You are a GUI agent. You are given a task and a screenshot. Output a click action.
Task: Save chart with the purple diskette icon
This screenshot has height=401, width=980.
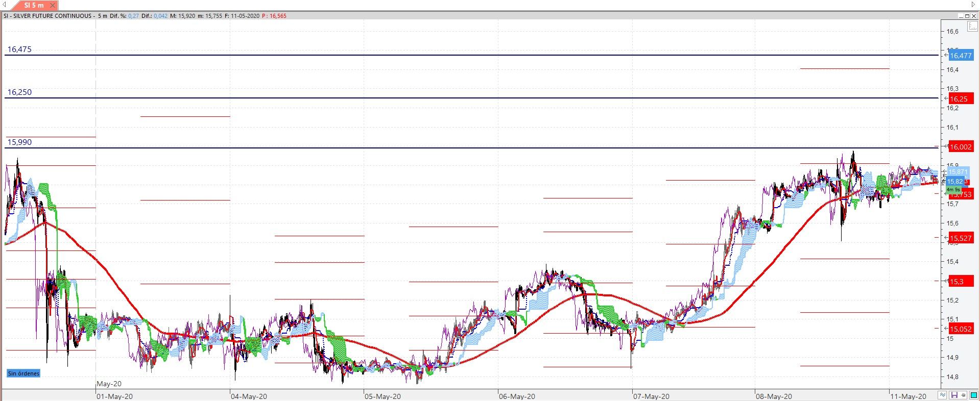coord(954,395)
